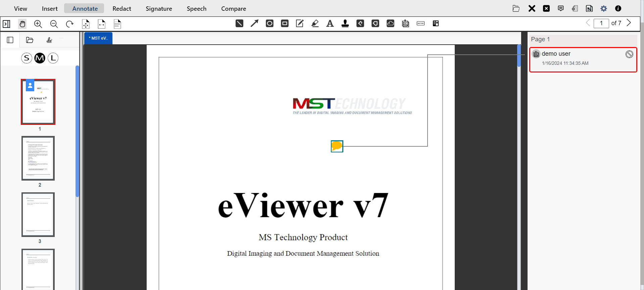Select the freehand pen annotation tool
This screenshot has height=290, width=644.
pyautogui.click(x=300, y=23)
